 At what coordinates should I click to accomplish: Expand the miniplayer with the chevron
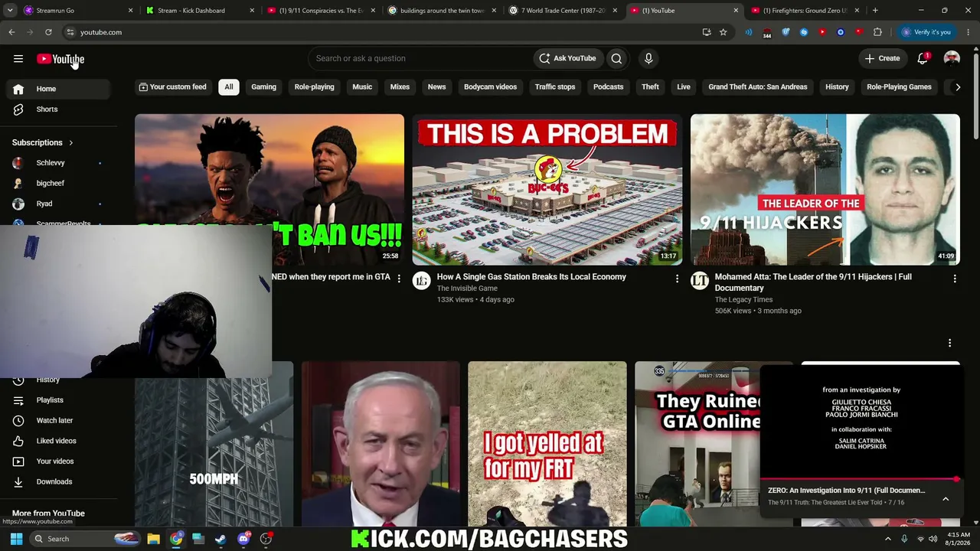[946, 499]
